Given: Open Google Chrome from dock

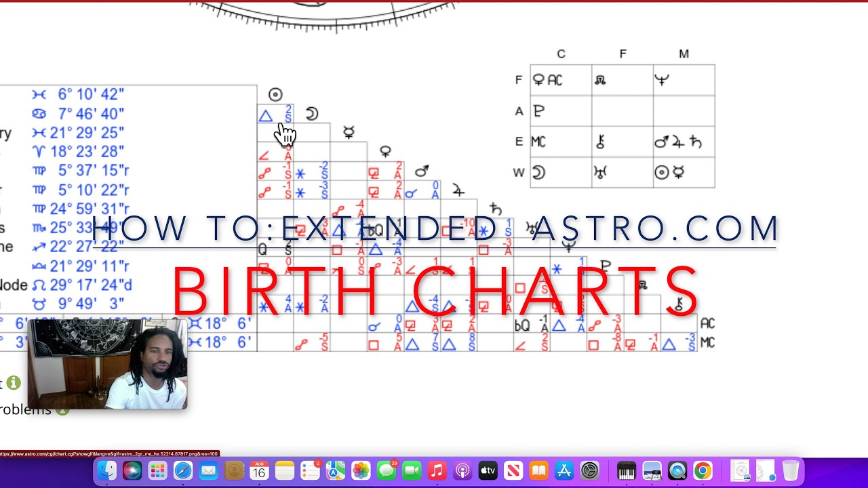Looking at the screenshot, I should pos(703,470).
